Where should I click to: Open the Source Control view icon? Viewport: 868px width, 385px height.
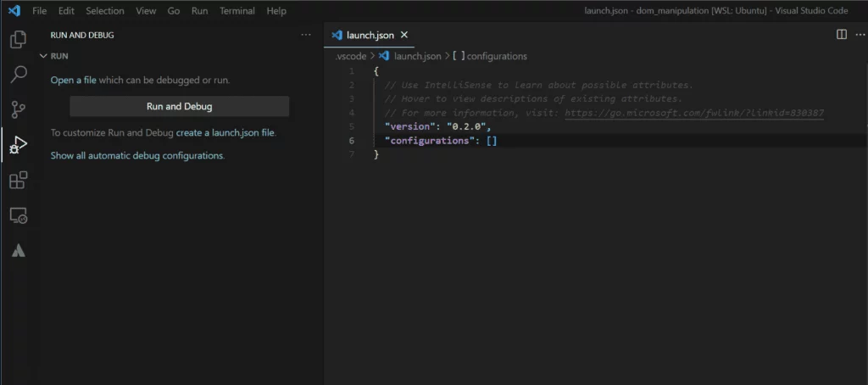19,109
